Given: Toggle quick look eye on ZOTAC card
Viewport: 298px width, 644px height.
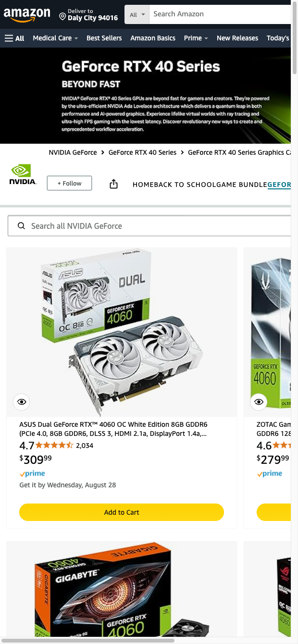Looking at the screenshot, I should coord(259,402).
